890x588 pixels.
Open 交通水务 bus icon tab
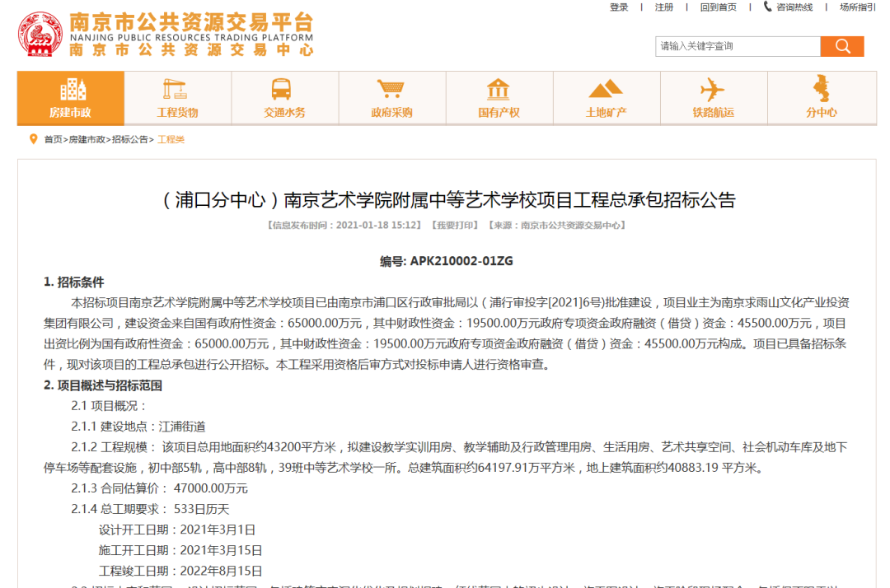coord(284,98)
